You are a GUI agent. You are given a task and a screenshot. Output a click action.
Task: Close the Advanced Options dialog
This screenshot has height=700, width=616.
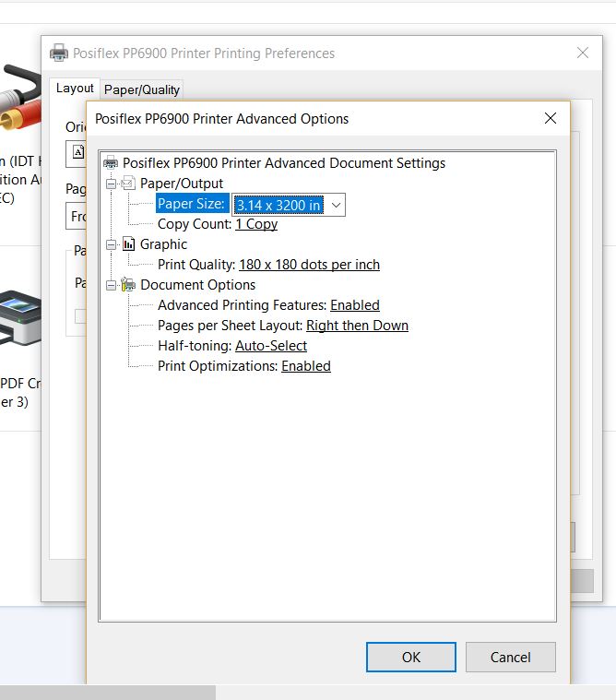point(551,118)
